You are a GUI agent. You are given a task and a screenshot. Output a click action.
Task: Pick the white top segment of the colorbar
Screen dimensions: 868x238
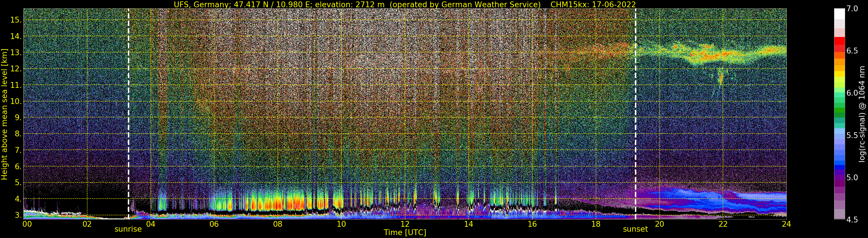coord(839,14)
